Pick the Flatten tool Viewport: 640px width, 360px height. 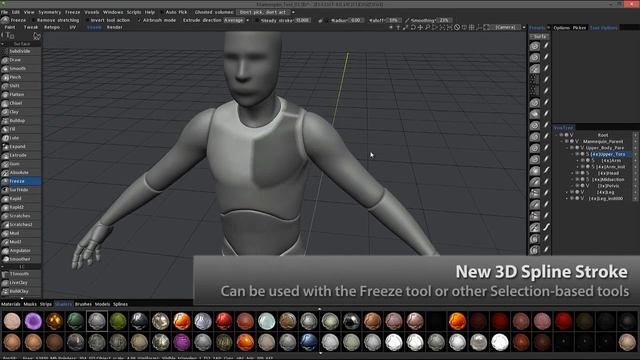(21, 95)
